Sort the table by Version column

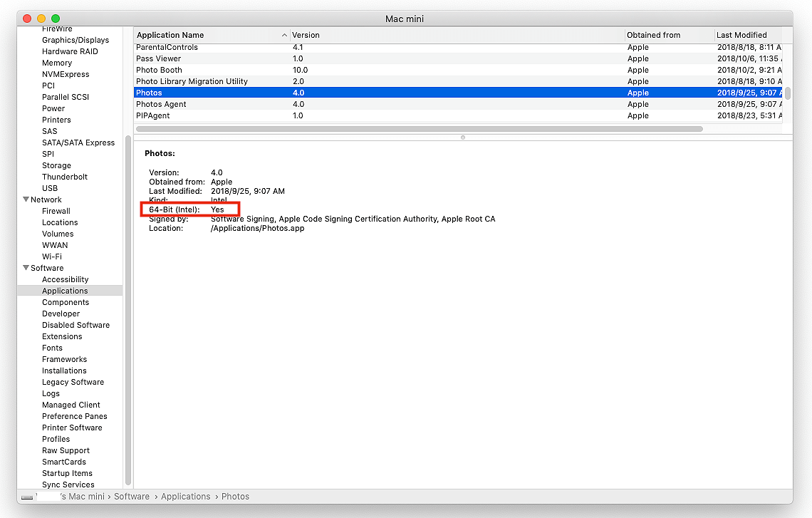click(456, 35)
